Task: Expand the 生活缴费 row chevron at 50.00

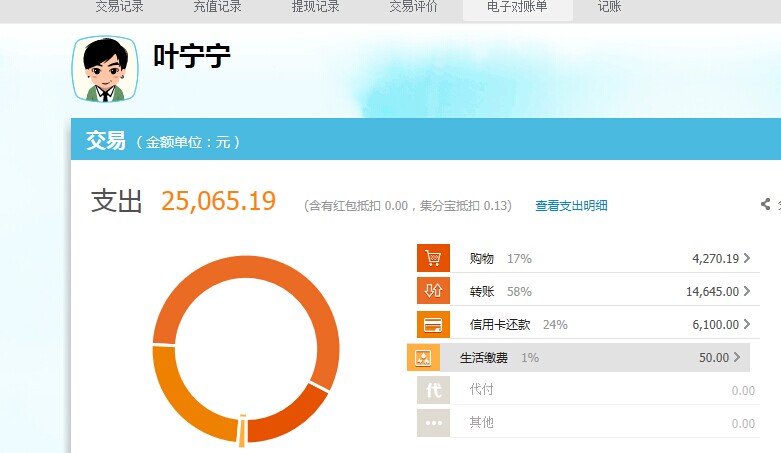Action: click(x=737, y=357)
